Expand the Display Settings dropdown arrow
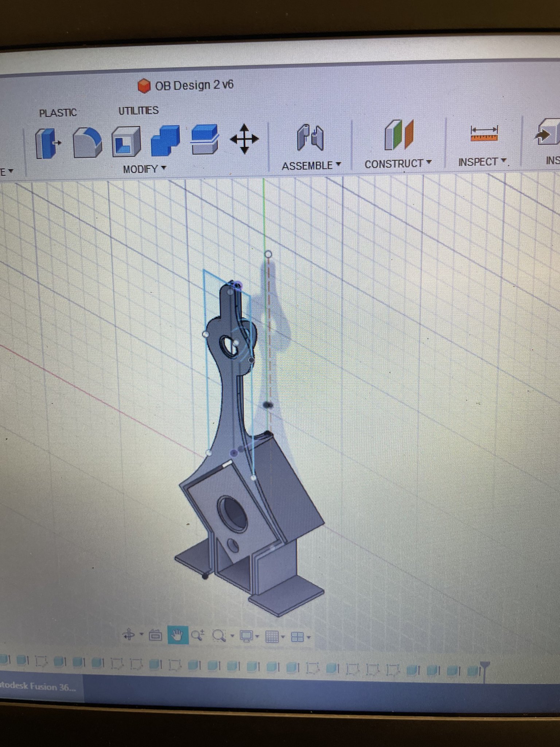 pyautogui.click(x=257, y=637)
